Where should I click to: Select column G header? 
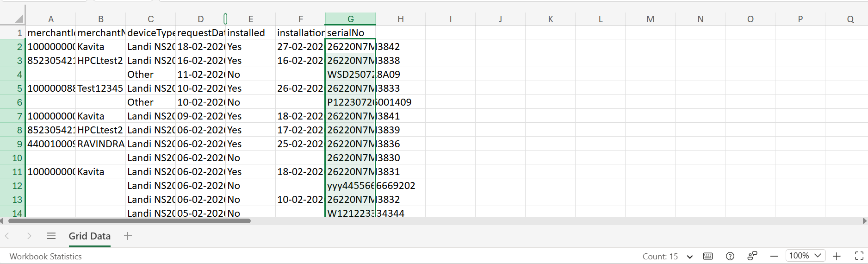click(350, 19)
